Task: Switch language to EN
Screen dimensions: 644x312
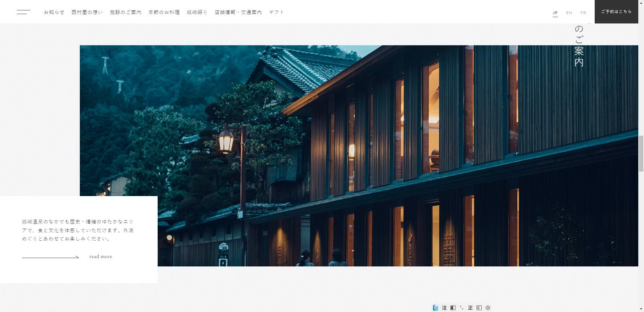Action: 569,13
